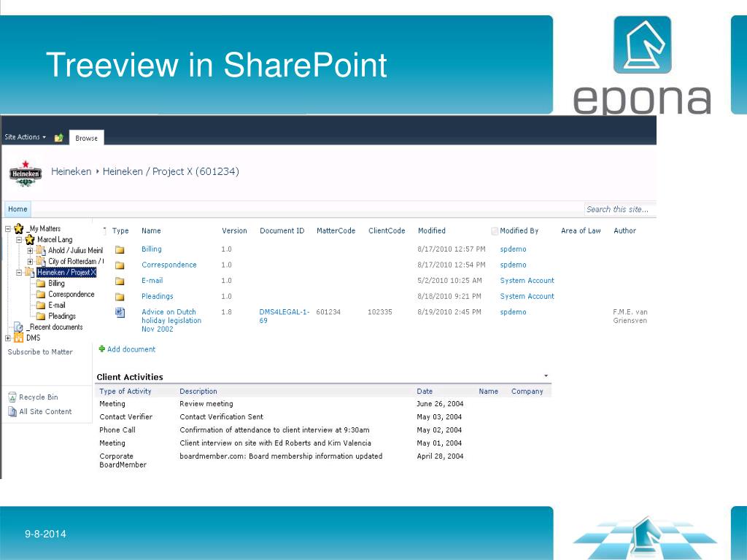Sort by the Version column header
The width and height of the screenshot is (747, 560).
point(234,231)
